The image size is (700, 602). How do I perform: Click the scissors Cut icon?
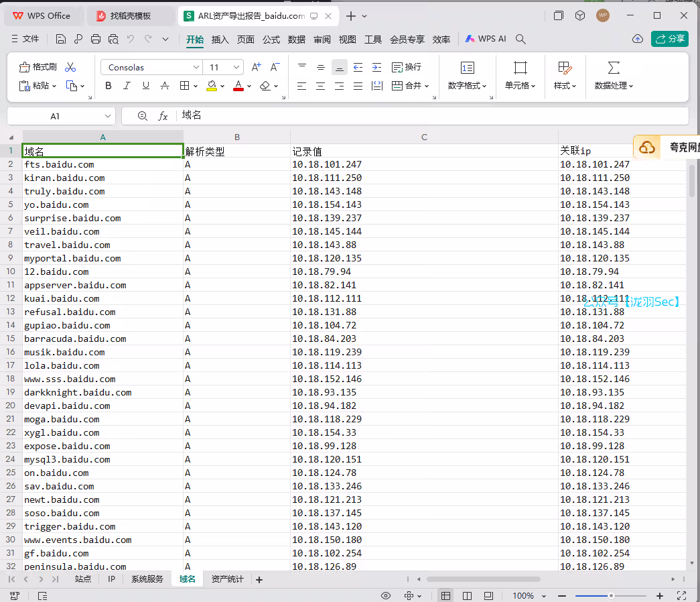[x=70, y=67]
